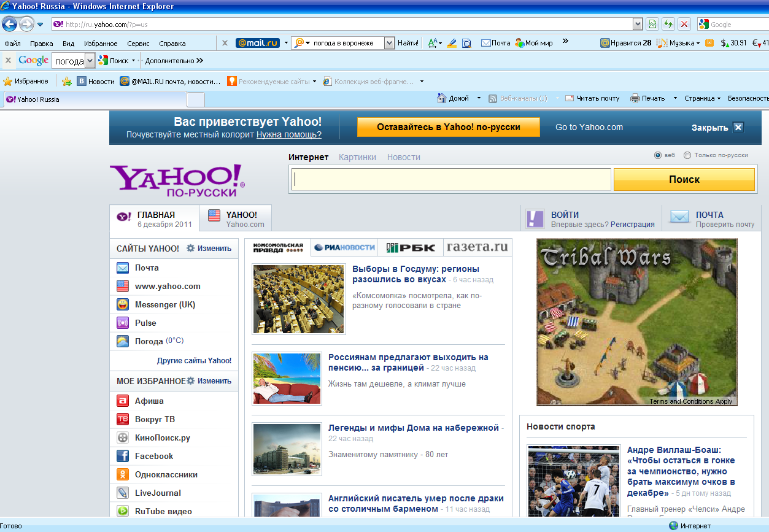Click the add to favorites bar star icon
The width and height of the screenshot is (769, 532).
pyautogui.click(x=67, y=81)
